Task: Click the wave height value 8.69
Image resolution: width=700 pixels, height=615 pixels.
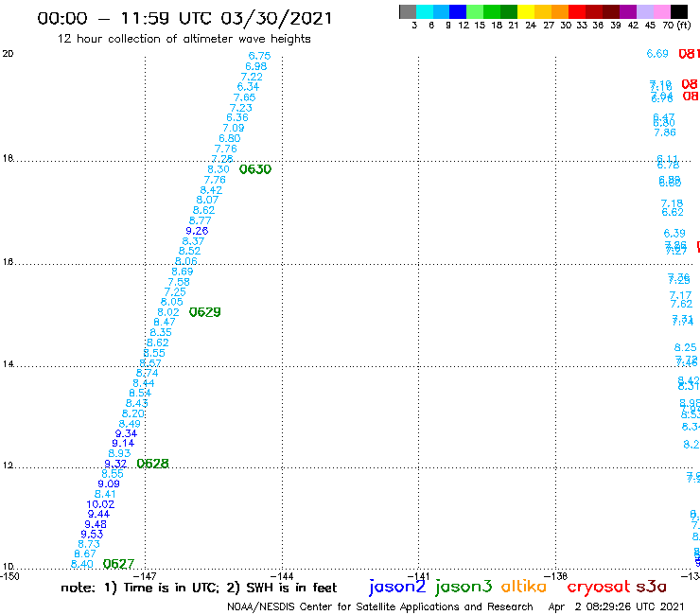Action: [183, 272]
